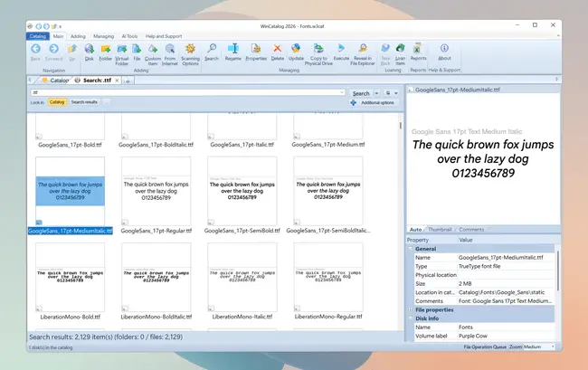Image resolution: width=588 pixels, height=370 pixels.
Task: Click the ellipsis button after Search results
Action: (x=107, y=102)
